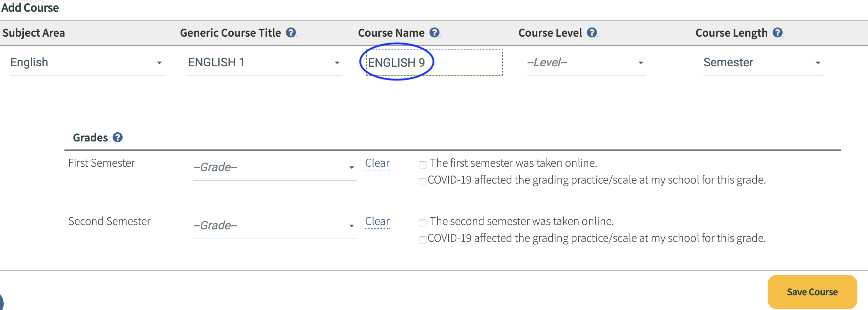The image size is (868, 310).
Task: Expand Course Length dropdown showing Semester
Action: click(x=763, y=63)
